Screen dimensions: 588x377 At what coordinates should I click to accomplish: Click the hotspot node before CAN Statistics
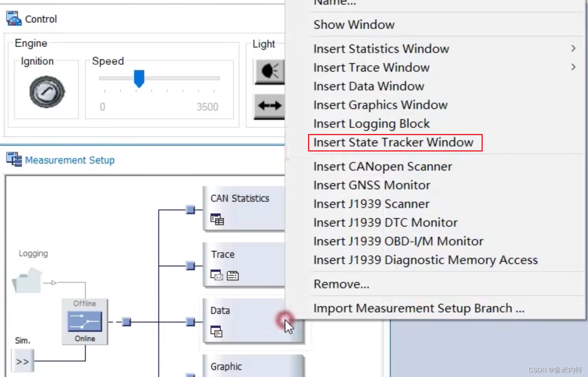tap(190, 210)
